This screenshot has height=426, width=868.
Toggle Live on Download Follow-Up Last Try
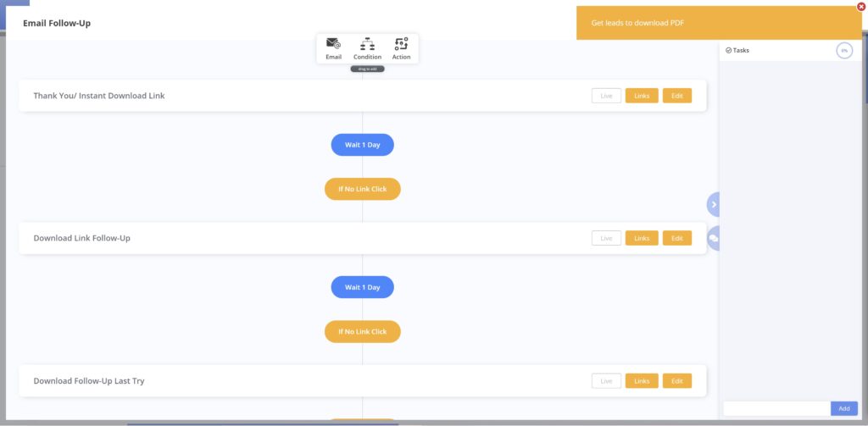606,380
